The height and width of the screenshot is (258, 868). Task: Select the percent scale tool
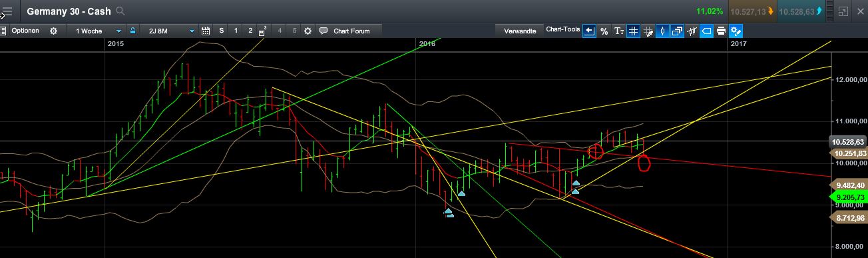point(604,31)
